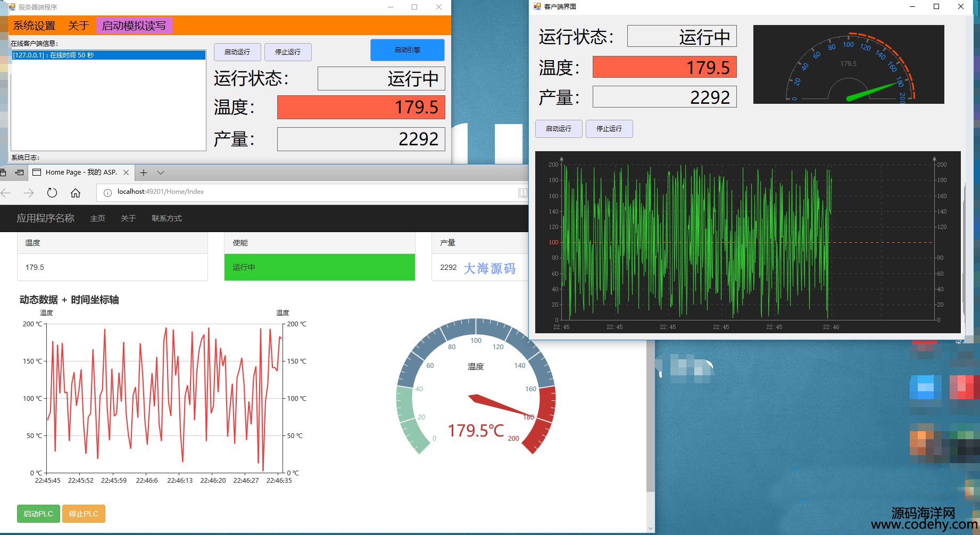This screenshot has width=980, height=535.
Task: Close the server window
Action: [438, 7]
